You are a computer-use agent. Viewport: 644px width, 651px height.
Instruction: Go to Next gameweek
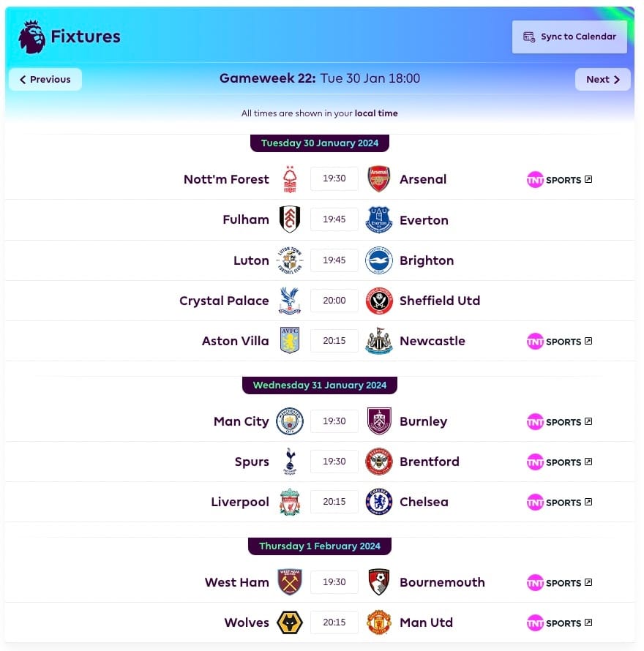click(602, 79)
